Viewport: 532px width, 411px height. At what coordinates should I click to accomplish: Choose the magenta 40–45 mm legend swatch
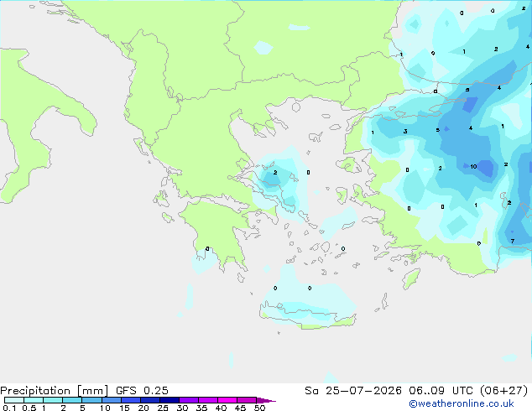click(x=227, y=400)
